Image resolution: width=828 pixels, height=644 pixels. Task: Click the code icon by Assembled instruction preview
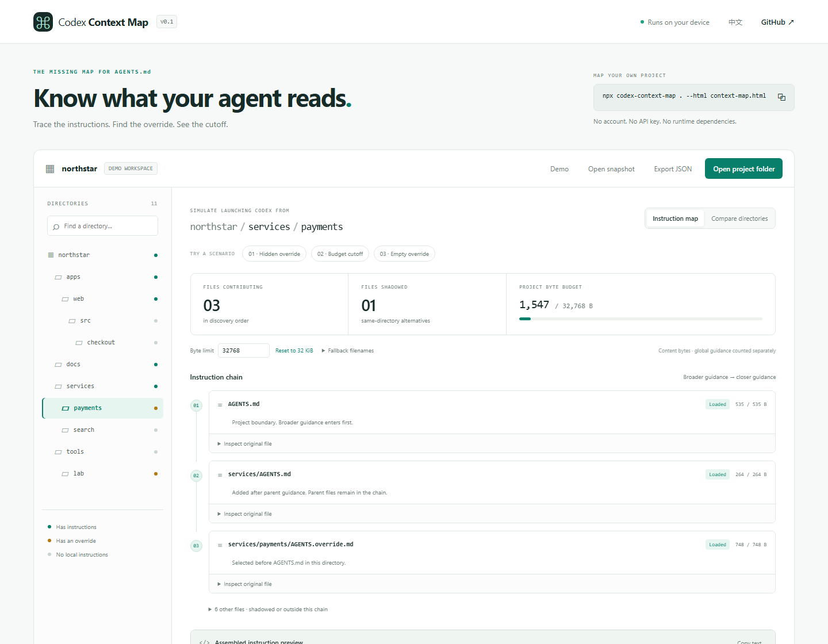[204, 642]
